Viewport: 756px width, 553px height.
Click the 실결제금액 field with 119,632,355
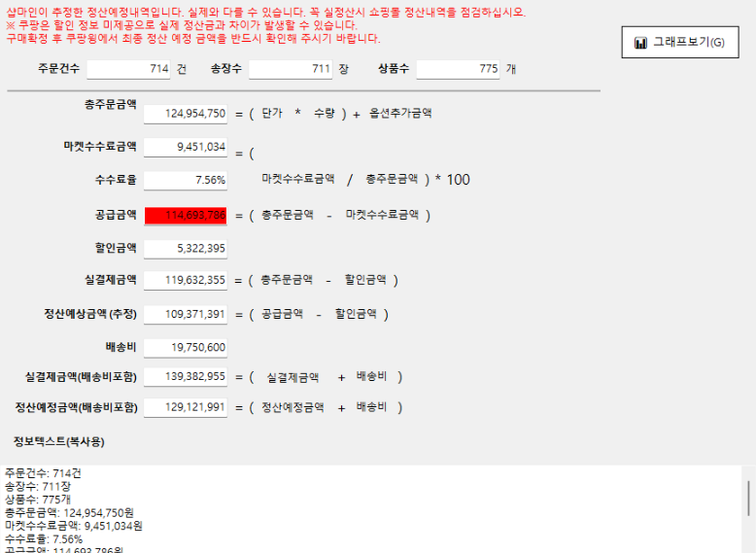[186, 281]
